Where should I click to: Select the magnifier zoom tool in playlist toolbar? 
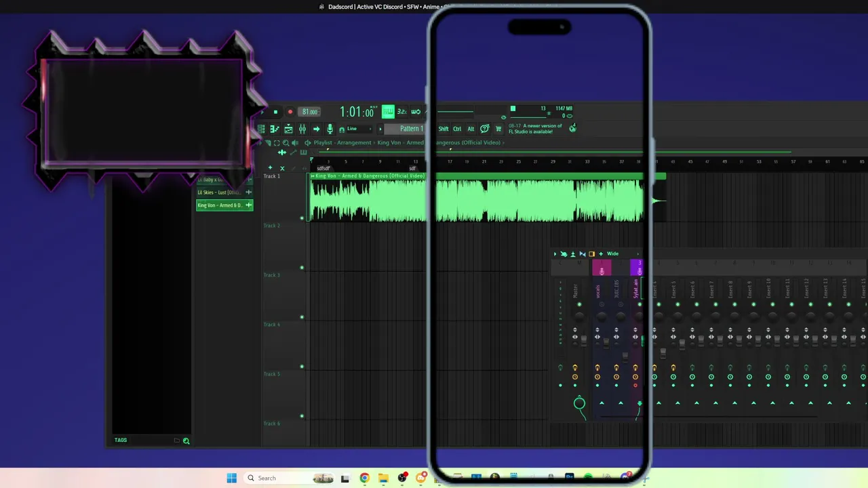tap(285, 143)
